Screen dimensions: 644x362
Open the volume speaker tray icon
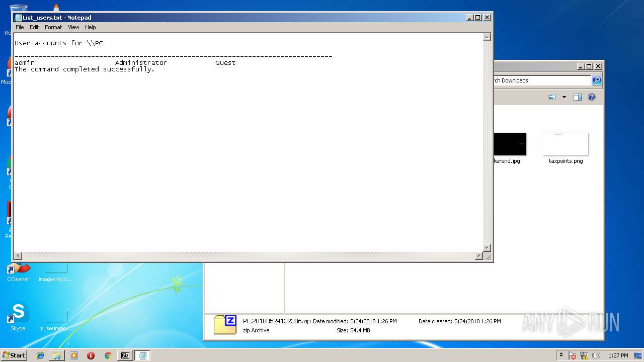click(596, 355)
